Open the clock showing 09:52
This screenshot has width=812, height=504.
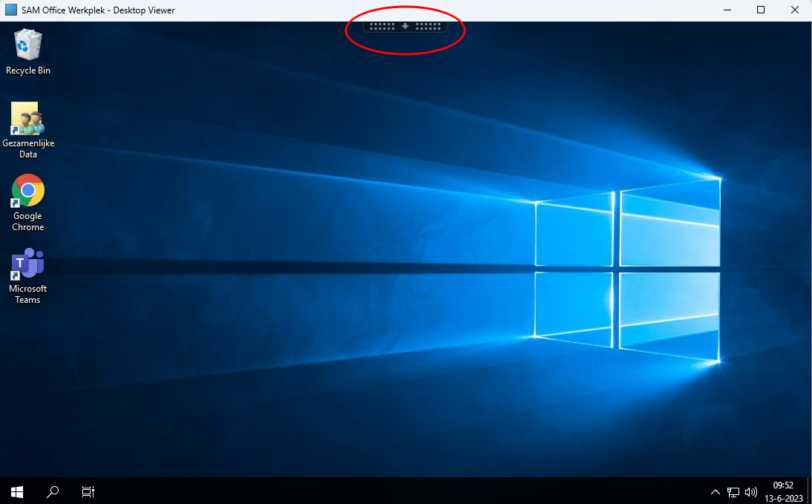pyautogui.click(x=783, y=491)
